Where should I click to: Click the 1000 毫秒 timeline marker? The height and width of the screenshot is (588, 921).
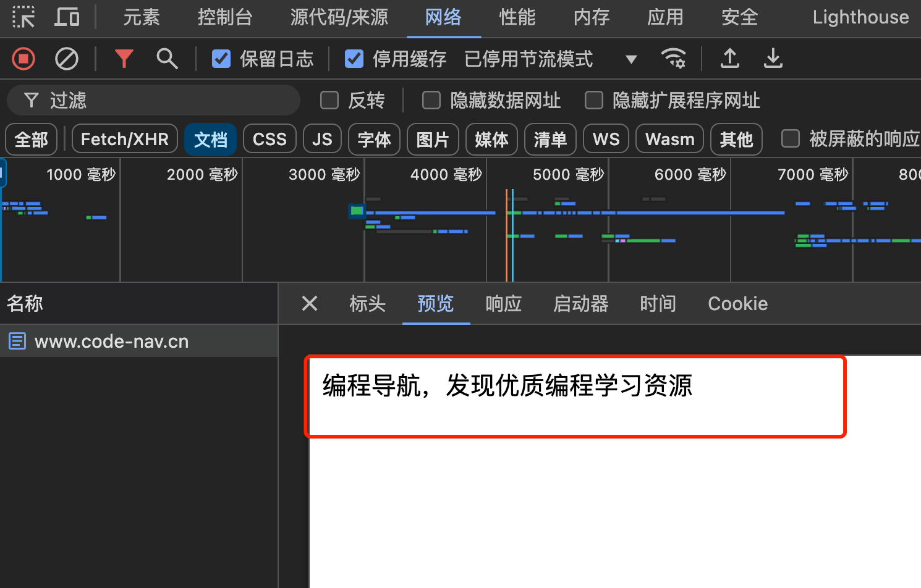coord(82,174)
